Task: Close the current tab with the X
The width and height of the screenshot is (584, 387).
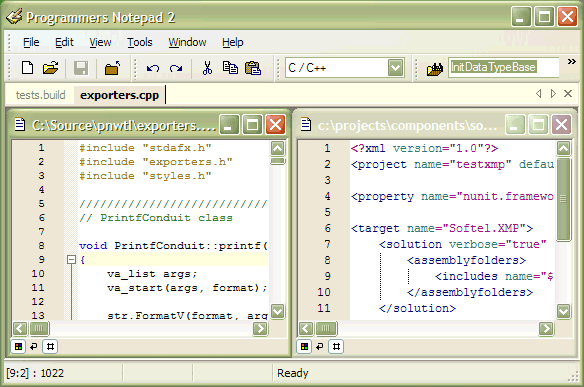Action: point(568,93)
